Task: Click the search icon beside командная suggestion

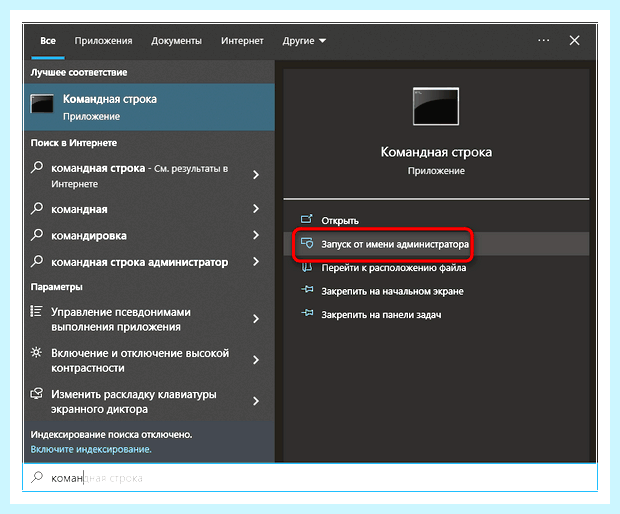Action: pos(37,208)
